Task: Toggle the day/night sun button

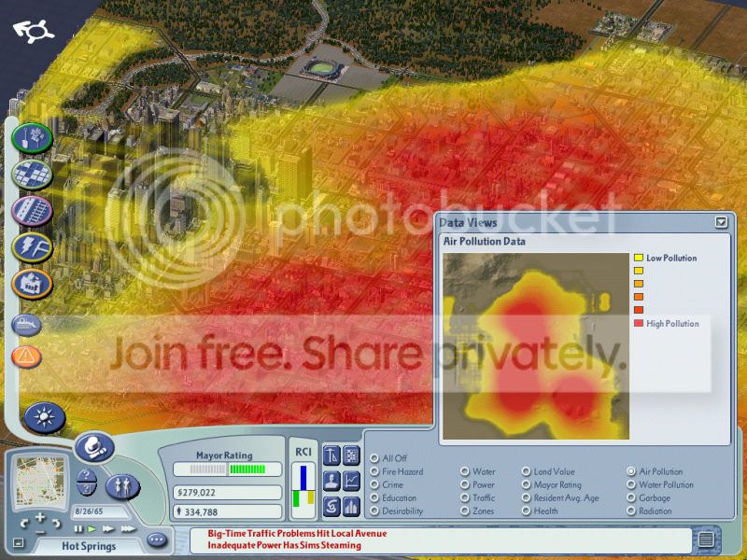Action: tap(45, 417)
